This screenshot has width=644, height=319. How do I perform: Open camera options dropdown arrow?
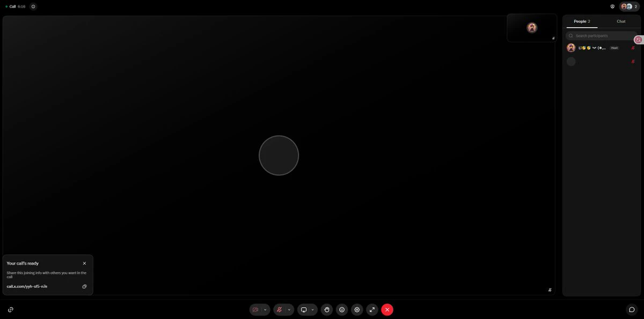[x=265, y=310]
